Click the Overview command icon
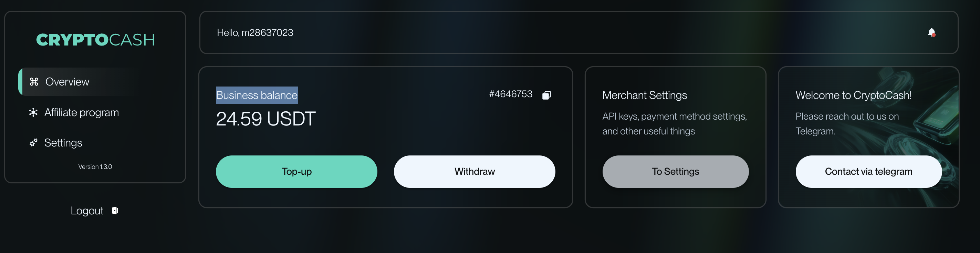This screenshot has height=253, width=980. (x=34, y=82)
